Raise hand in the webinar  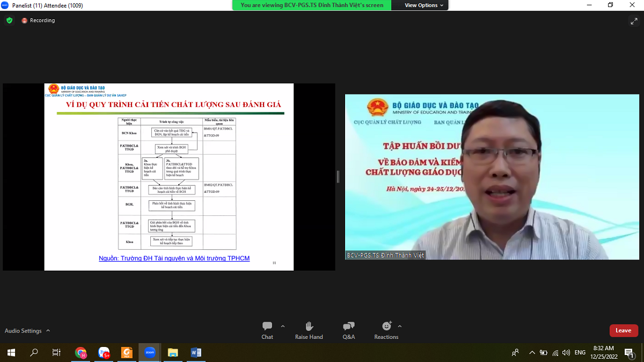(309, 330)
